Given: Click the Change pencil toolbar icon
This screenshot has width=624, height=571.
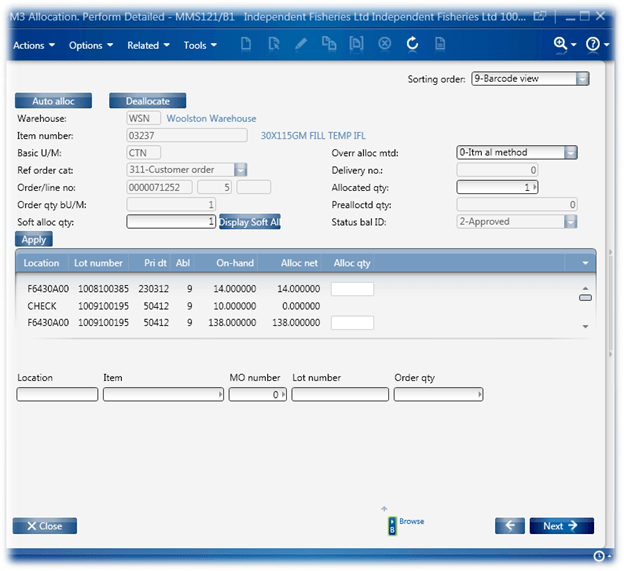Looking at the screenshot, I should (x=301, y=45).
